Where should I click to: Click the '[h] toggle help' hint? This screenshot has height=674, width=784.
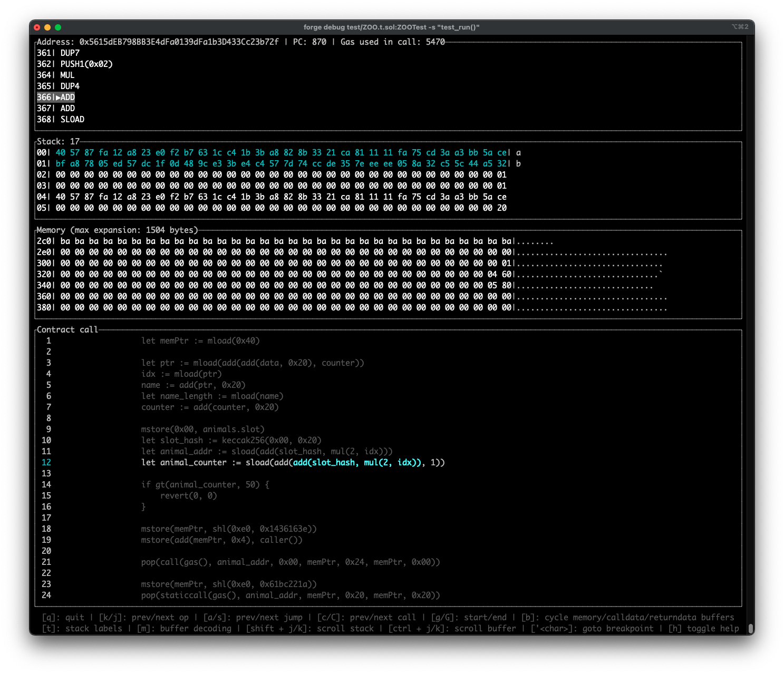tap(703, 629)
